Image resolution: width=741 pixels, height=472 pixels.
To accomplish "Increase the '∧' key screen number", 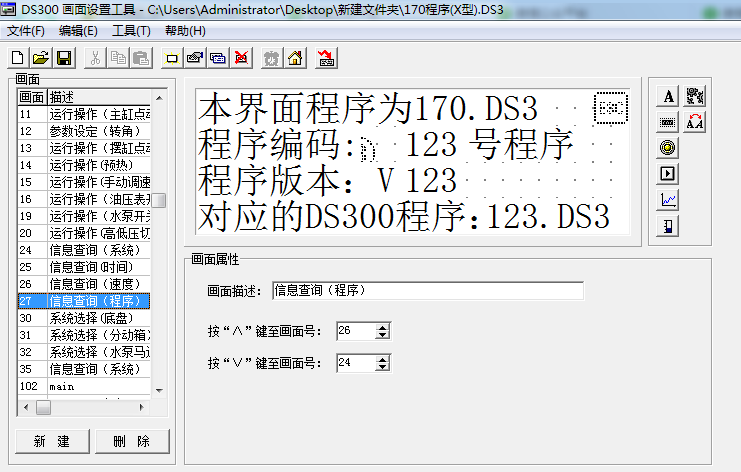I will (x=382, y=327).
